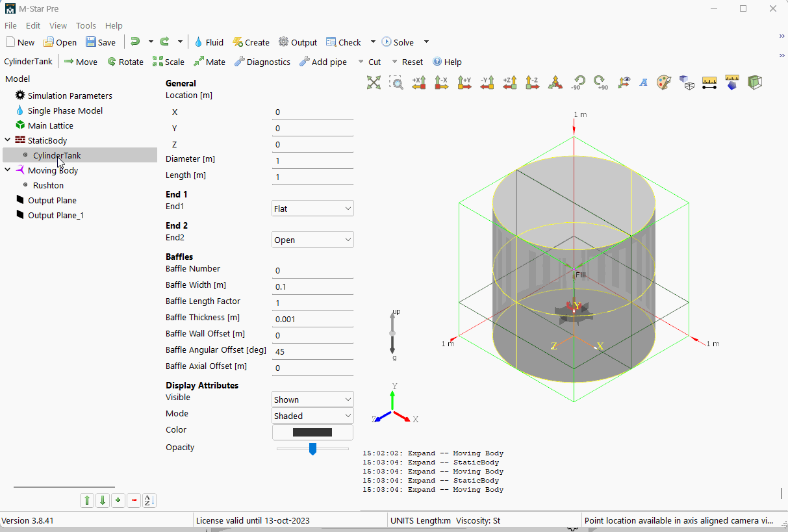The image size is (788, 532).
Task: Collapse the Moving Body tree node
Action: pyautogui.click(x=7, y=170)
